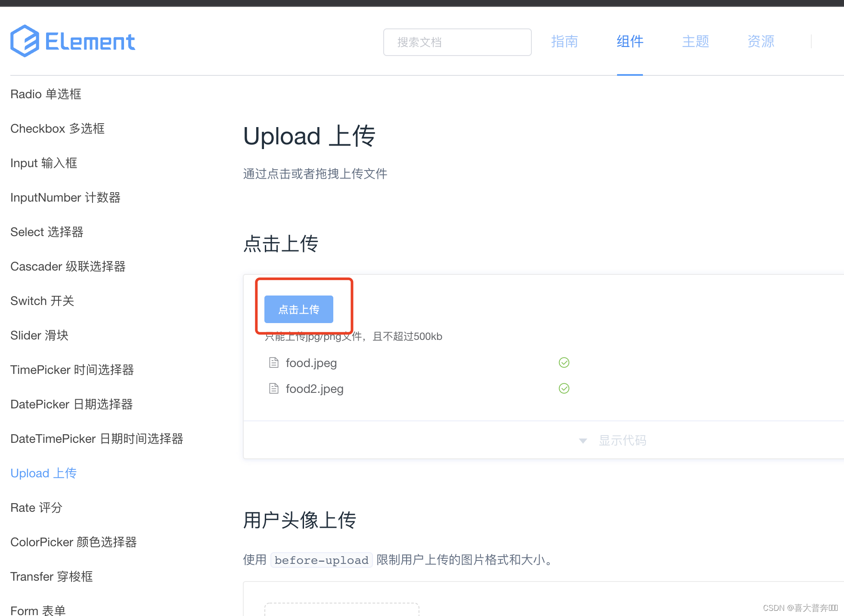Go to the 主题 theme nav tab
Screen dimensions: 844x616
[695, 42]
